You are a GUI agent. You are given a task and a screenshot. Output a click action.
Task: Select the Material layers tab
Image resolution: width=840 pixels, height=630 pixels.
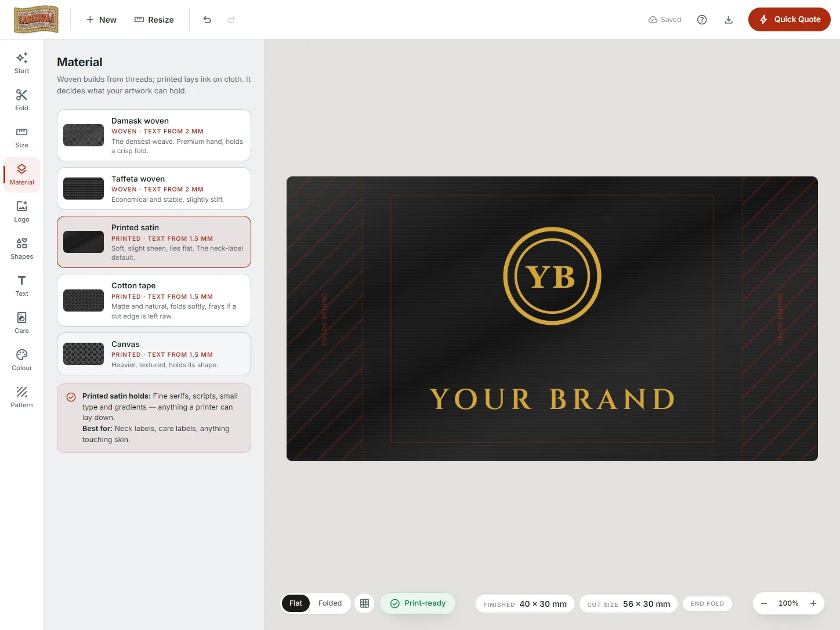tap(21, 175)
